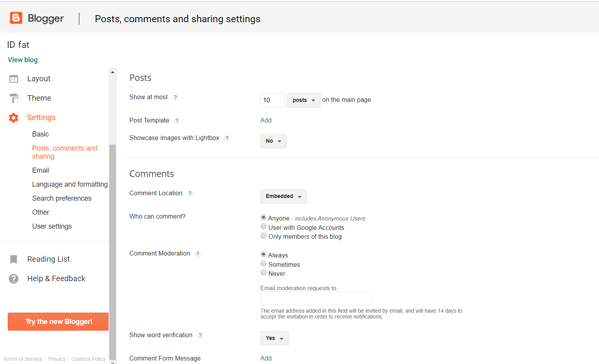Click Try the new Blogger! button
Image resolution: width=599 pixels, height=364 pixels.
[x=58, y=322]
